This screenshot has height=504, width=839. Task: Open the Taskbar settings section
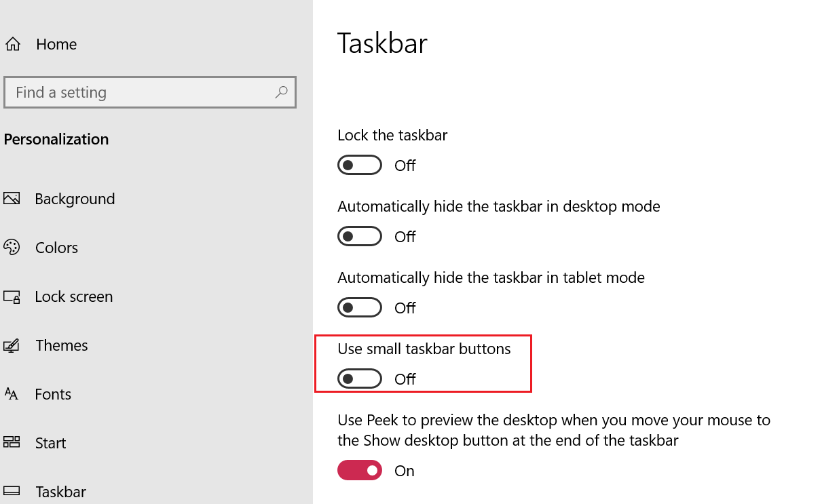pyautogui.click(x=61, y=491)
